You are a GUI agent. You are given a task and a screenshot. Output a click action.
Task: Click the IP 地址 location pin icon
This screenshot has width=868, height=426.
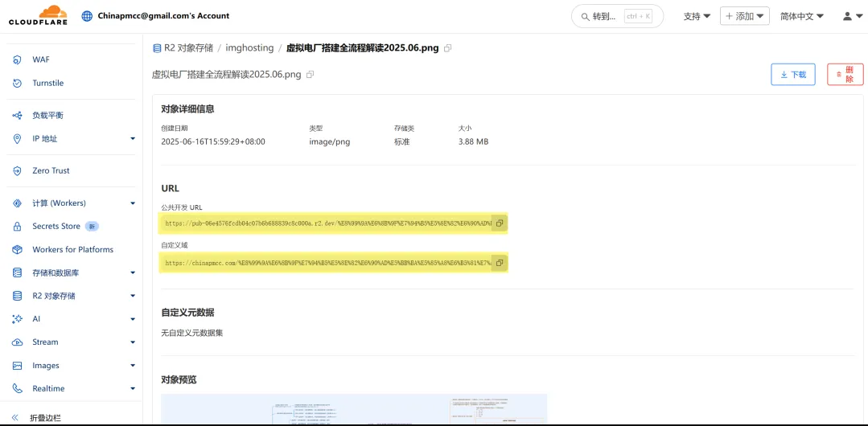[x=17, y=139]
